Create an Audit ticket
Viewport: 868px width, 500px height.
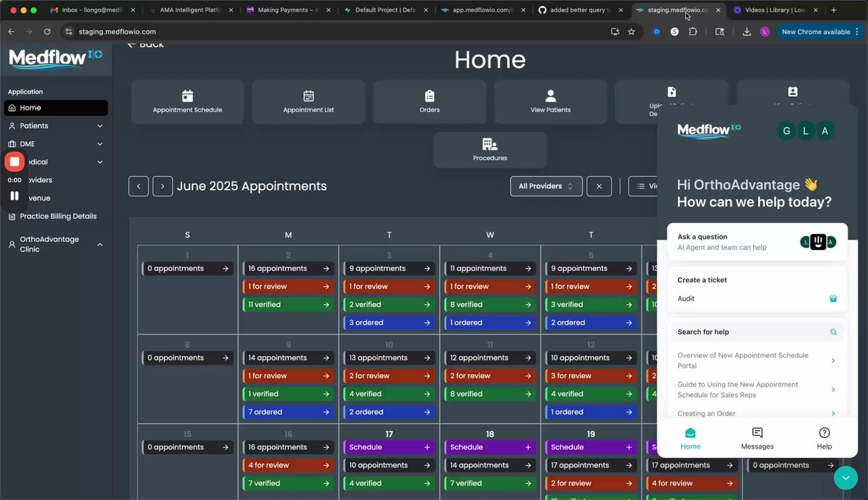tap(757, 298)
